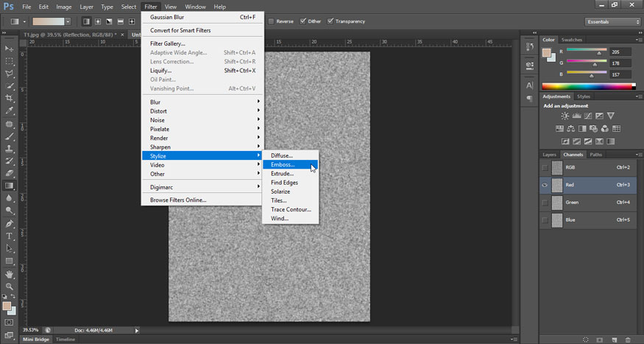Add a Brightness/Contrast adjustment
The image size is (644, 344).
pyautogui.click(x=565, y=116)
